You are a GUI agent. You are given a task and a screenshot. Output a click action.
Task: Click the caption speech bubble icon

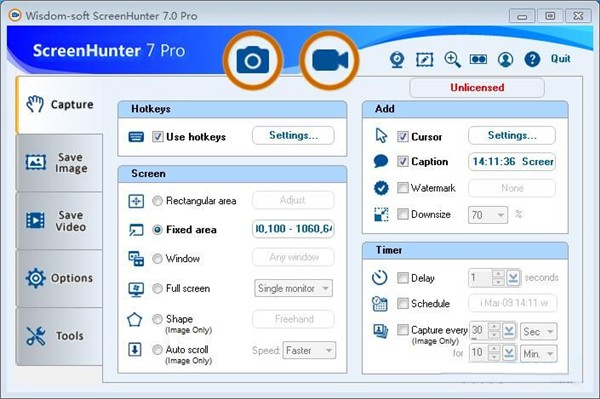coord(381,161)
